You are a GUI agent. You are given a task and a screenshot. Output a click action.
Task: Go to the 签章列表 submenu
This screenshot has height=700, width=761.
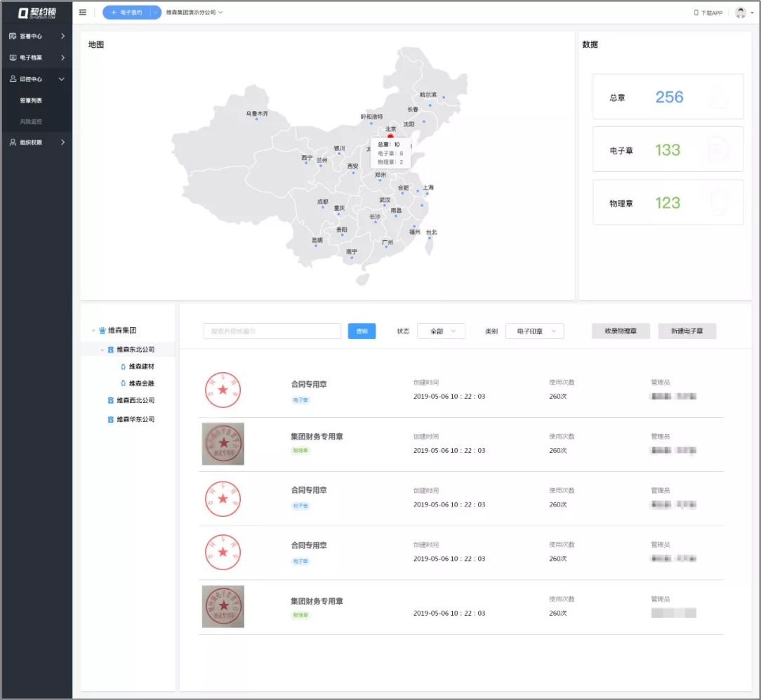click(31, 100)
